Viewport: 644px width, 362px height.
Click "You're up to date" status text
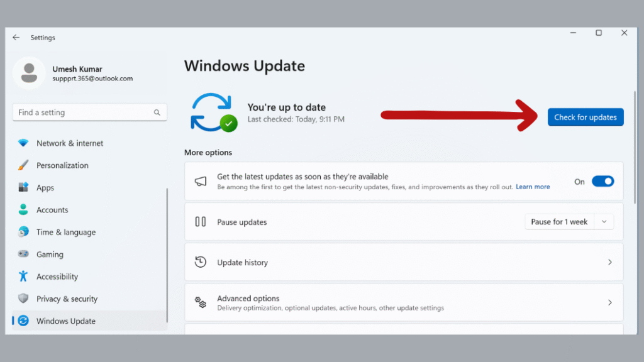[x=286, y=107]
